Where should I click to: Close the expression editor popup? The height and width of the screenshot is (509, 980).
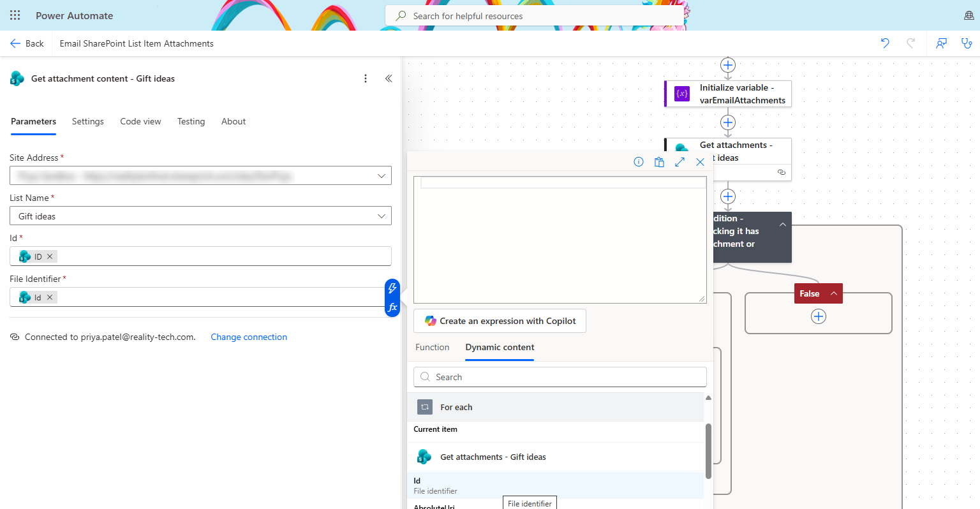click(700, 162)
